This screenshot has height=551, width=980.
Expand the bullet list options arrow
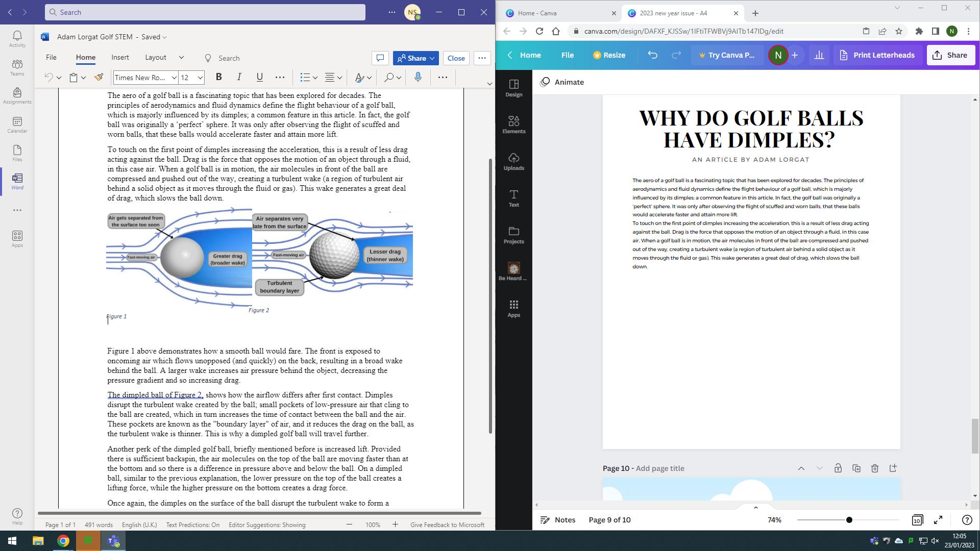tap(315, 78)
